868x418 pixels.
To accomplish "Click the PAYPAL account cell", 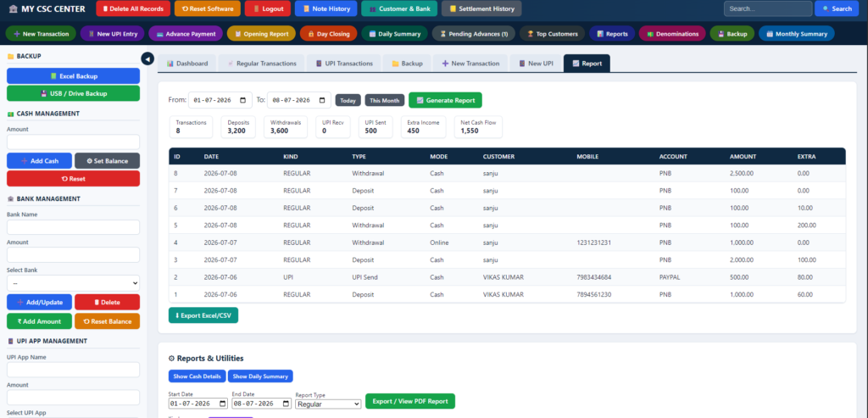I will pos(670,276).
